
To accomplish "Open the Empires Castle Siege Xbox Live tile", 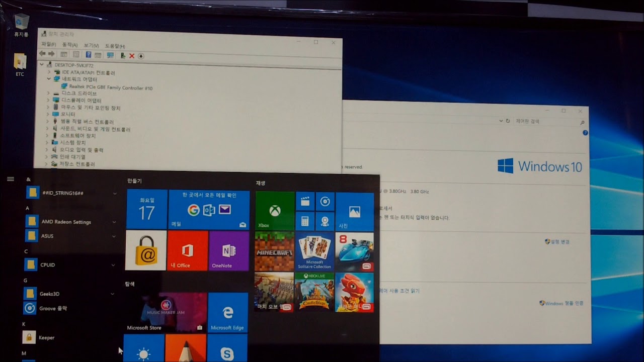I will (314, 292).
